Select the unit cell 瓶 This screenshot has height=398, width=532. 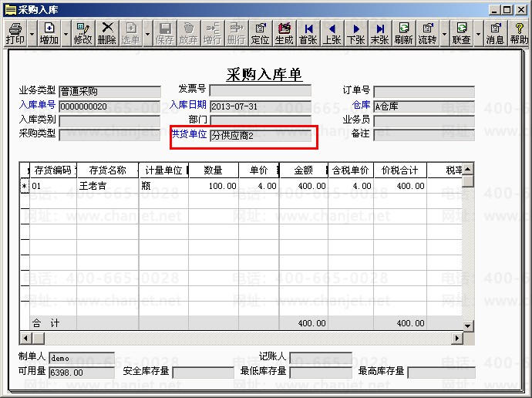[163, 186]
